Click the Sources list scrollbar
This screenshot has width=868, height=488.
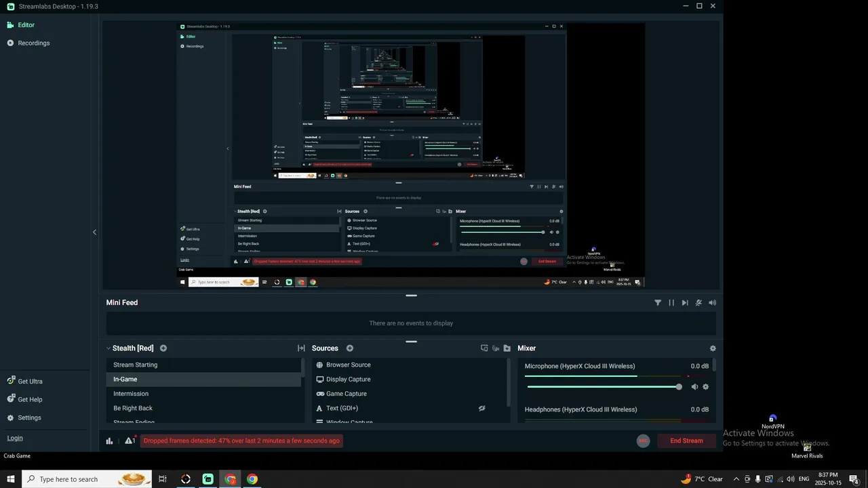509,382
